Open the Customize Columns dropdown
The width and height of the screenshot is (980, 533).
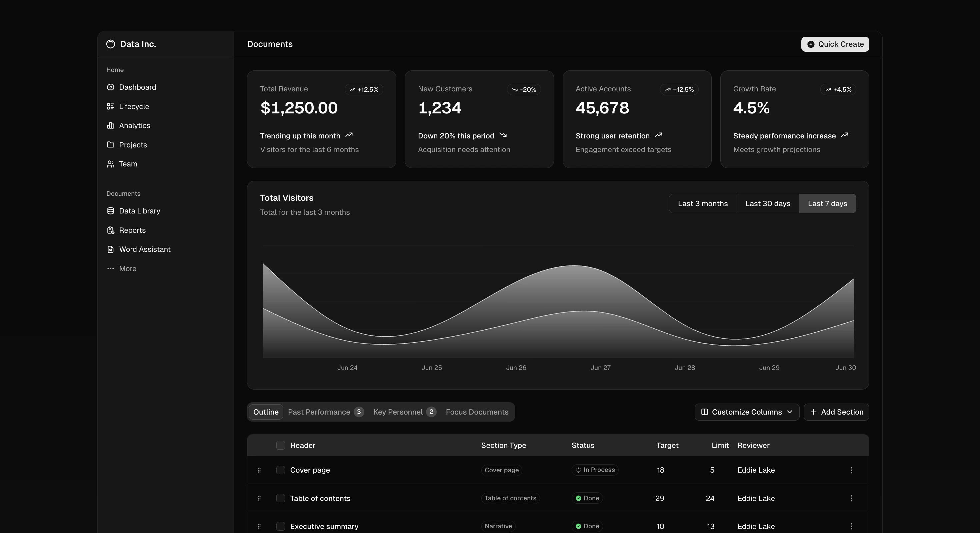tap(746, 412)
